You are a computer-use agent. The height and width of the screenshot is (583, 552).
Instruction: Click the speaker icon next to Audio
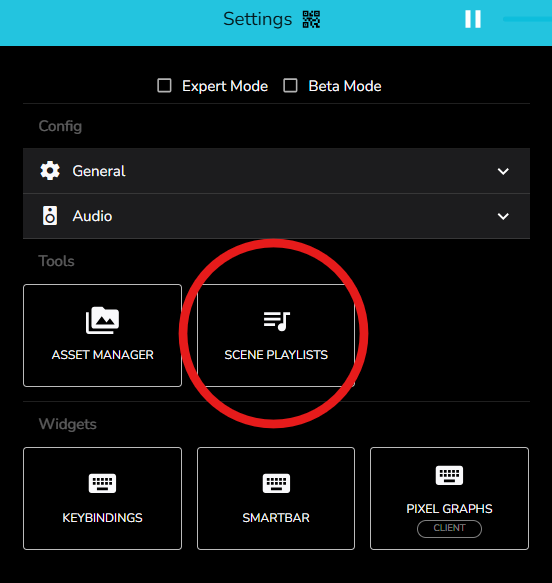pyautogui.click(x=50, y=216)
